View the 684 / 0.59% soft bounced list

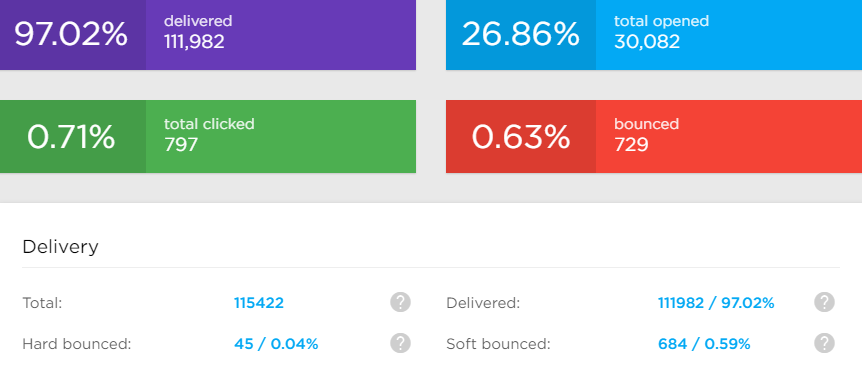tap(704, 344)
